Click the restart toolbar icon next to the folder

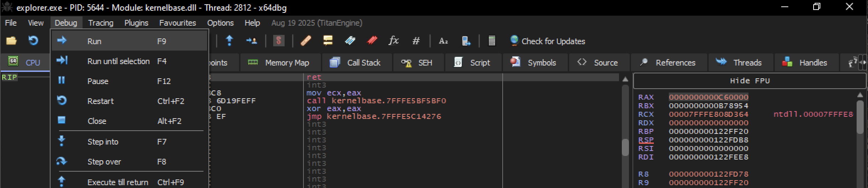(33, 41)
